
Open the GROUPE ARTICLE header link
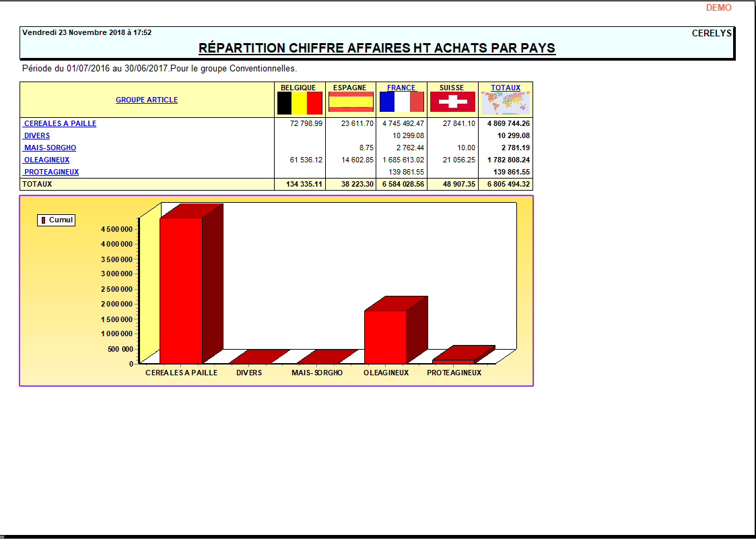(147, 99)
